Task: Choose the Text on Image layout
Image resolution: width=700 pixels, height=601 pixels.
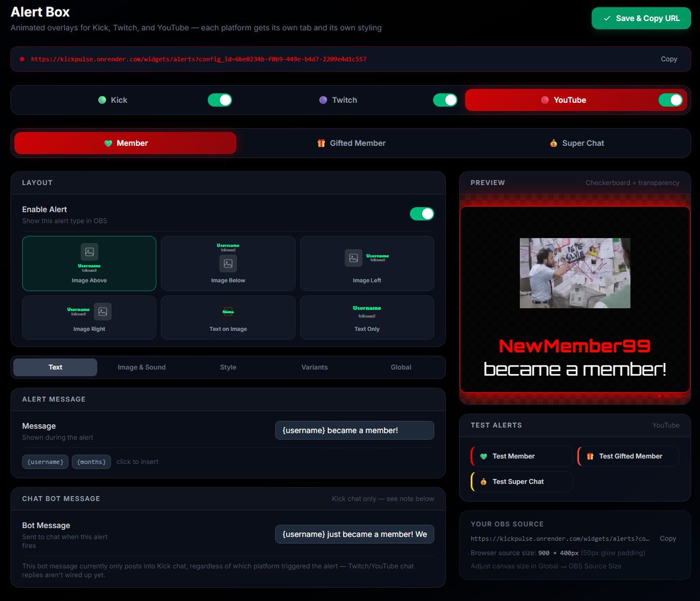Action: [228, 317]
